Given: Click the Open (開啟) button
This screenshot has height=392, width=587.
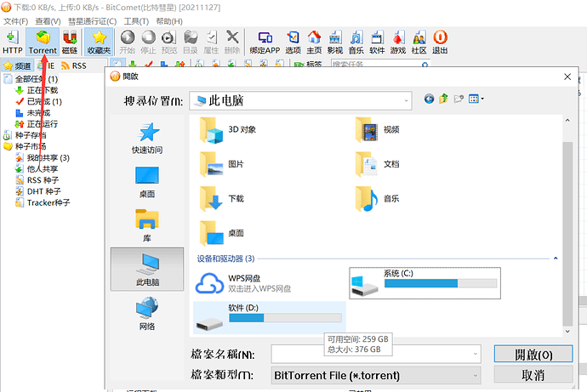Looking at the screenshot, I should pos(533,354).
